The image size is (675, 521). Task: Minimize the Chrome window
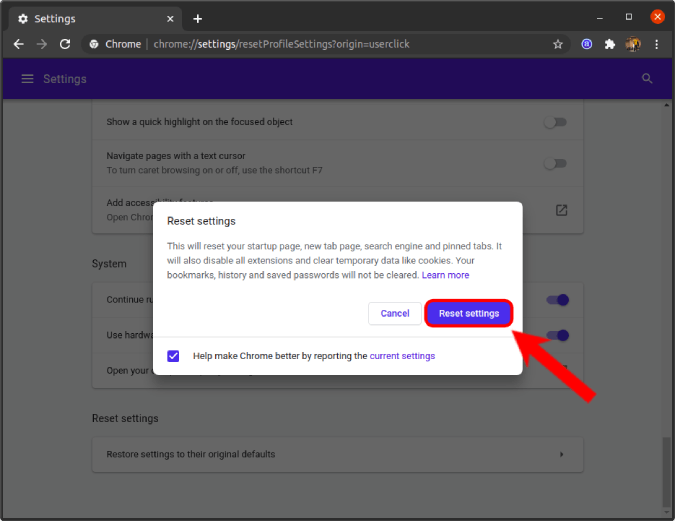600,18
